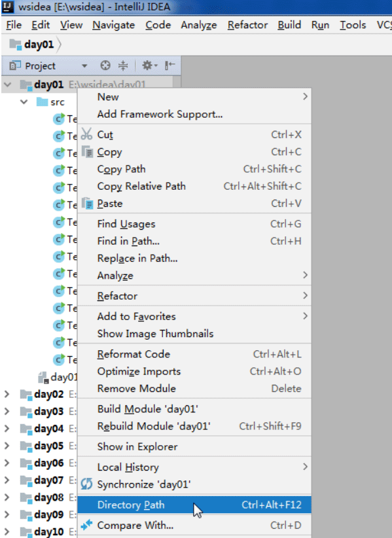Click the scroll-from-source target icon
This screenshot has height=538, width=392.
(105, 65)
